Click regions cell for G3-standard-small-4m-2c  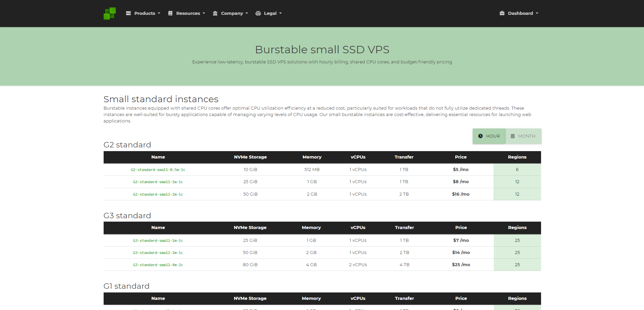pyautogui.click(x=517, y=265)
